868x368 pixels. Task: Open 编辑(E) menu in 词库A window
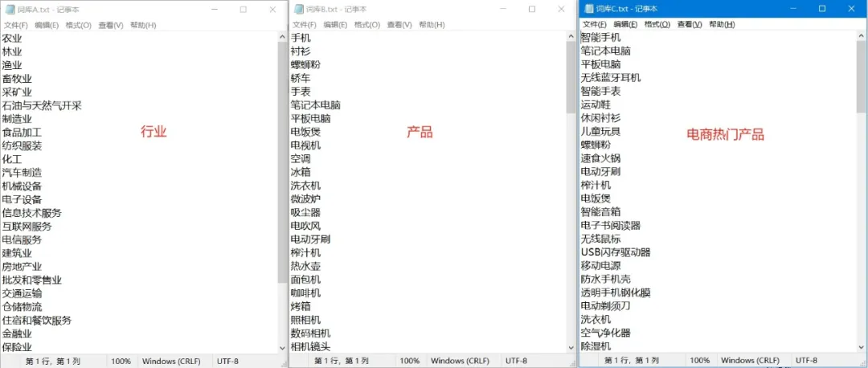pos(47,26)
